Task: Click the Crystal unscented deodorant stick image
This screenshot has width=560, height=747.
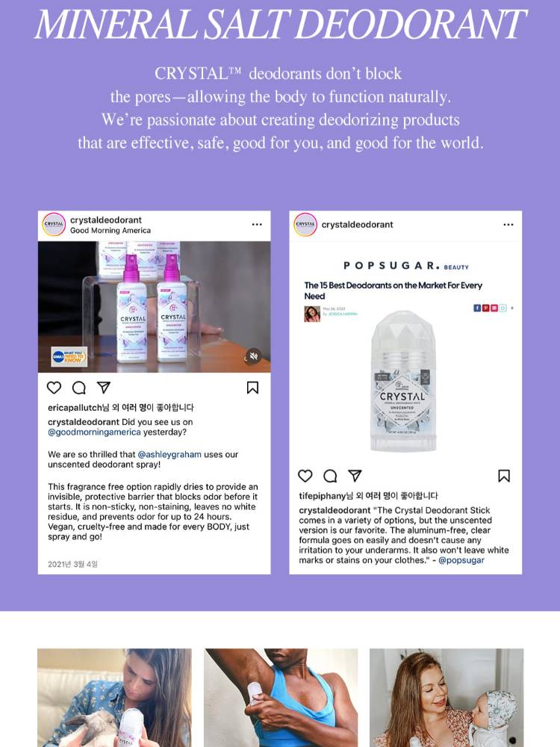Action: (x=403, y=381)
